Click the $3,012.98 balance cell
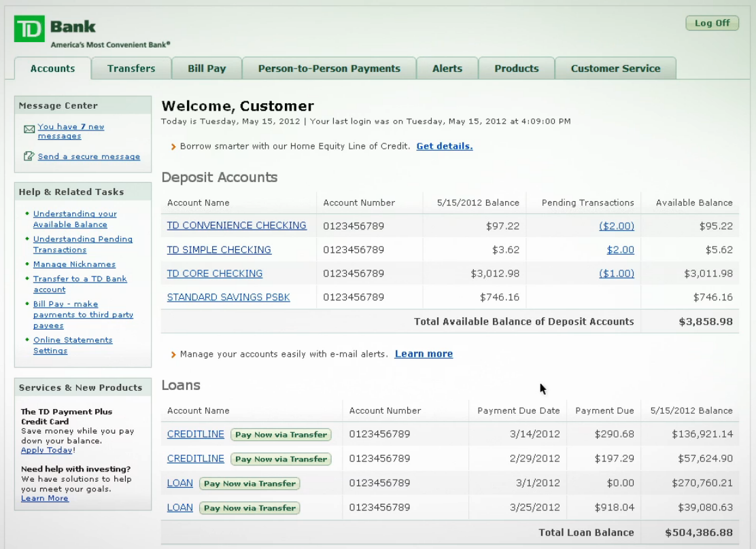Viewport: 756px width, 549px height. pyautogui.click(x=495, y=273)
